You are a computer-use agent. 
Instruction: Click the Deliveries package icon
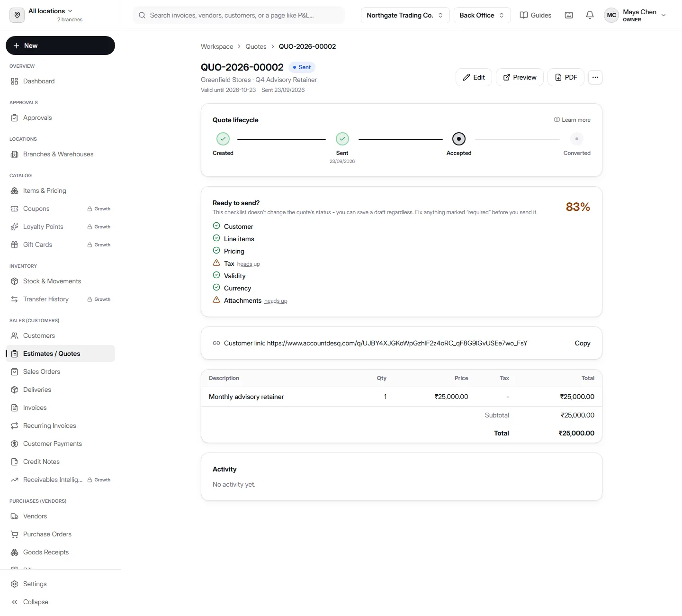15,390
